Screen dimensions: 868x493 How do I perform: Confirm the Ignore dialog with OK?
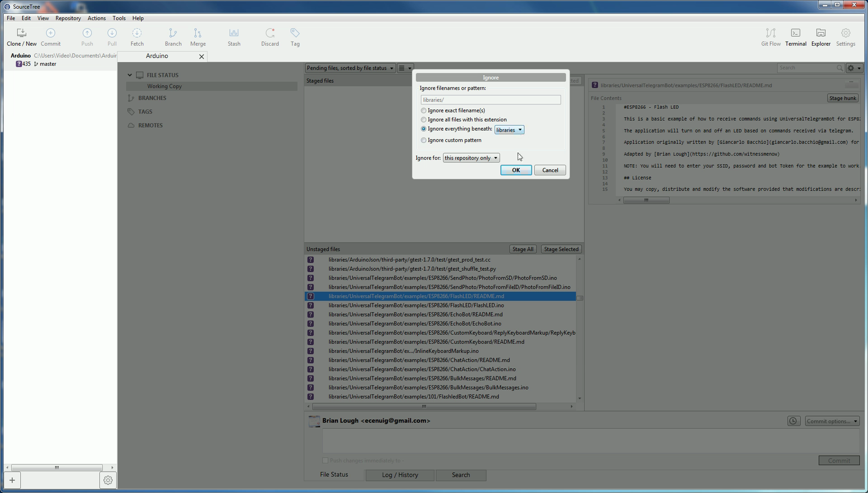tap(515, 170)
